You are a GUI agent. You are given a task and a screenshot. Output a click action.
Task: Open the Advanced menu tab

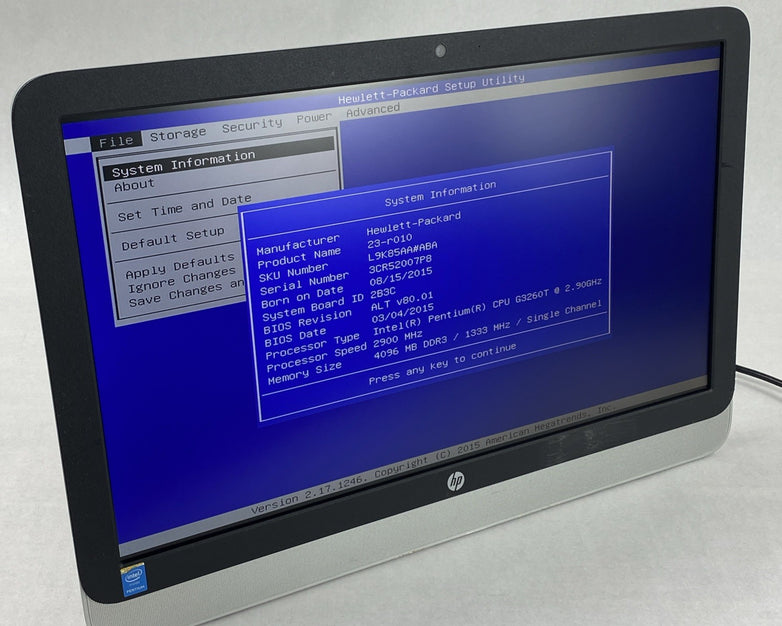[x=373, y=110]
